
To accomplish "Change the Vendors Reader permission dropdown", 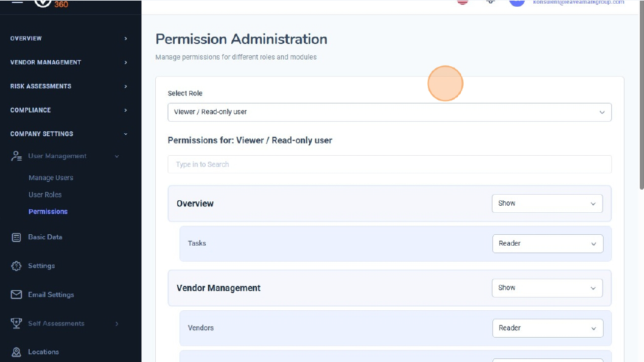I will click(547, 328).
